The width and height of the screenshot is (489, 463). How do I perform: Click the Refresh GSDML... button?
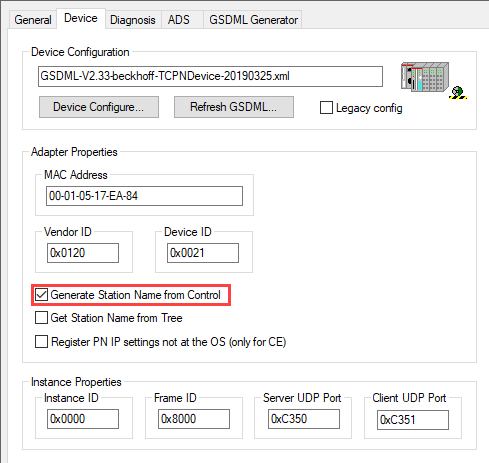pos(234,107)
